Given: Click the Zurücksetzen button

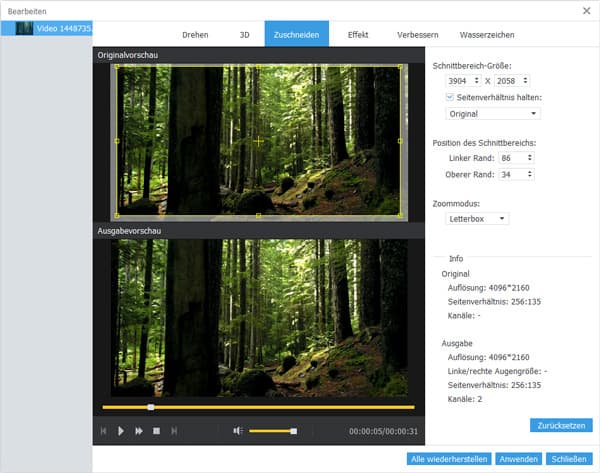Looking at the screenshot, I should click(x=561, y=426).
